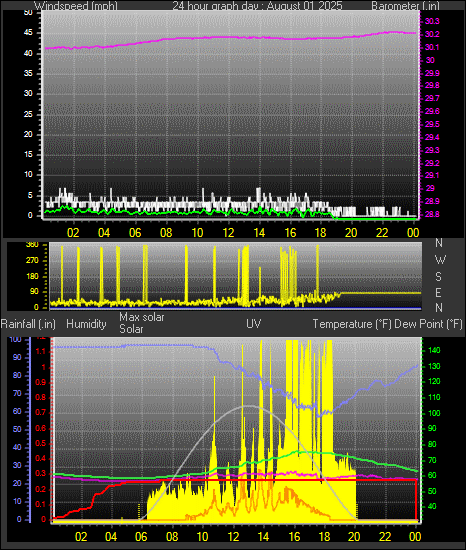
Task: Select the 140 value on the green temperature axis
Action: 434,350
